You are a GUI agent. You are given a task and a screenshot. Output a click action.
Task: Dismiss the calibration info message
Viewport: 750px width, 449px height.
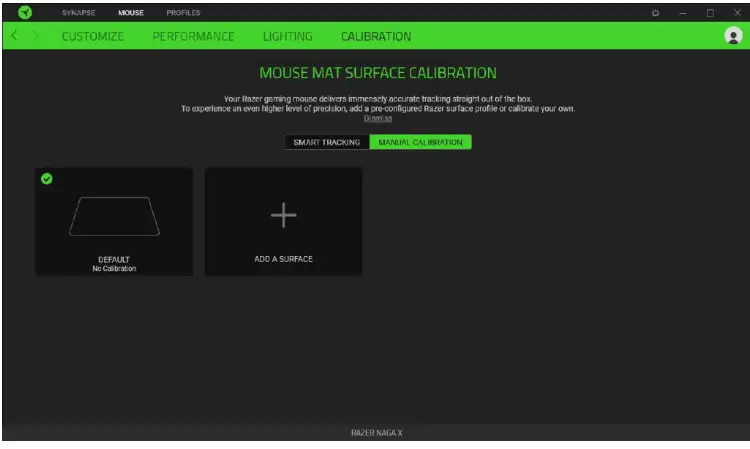coord(378,118)
